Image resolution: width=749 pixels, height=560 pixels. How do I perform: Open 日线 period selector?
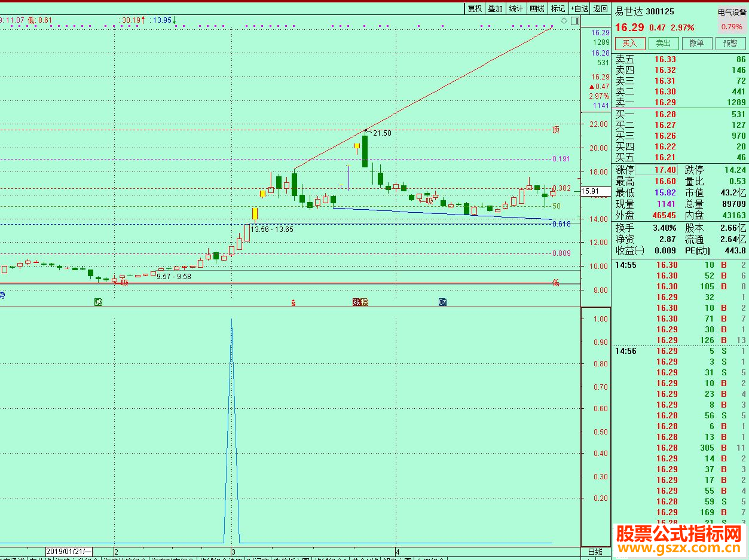[595, 552]
